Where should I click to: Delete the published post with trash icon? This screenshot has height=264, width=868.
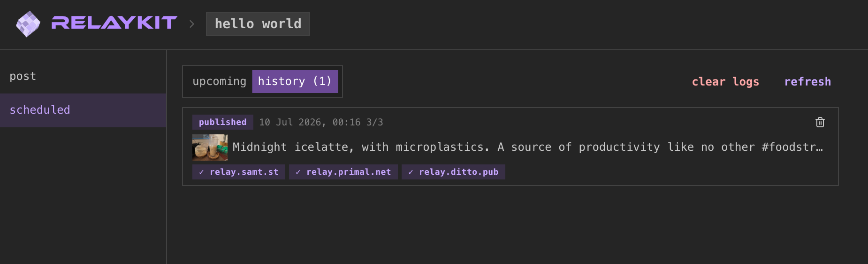point(820,122)
